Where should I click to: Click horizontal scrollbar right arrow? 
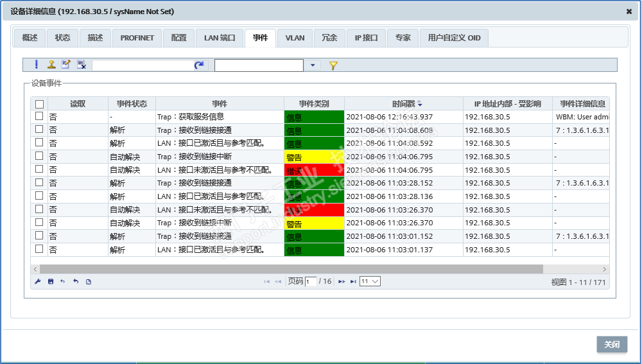604,269
